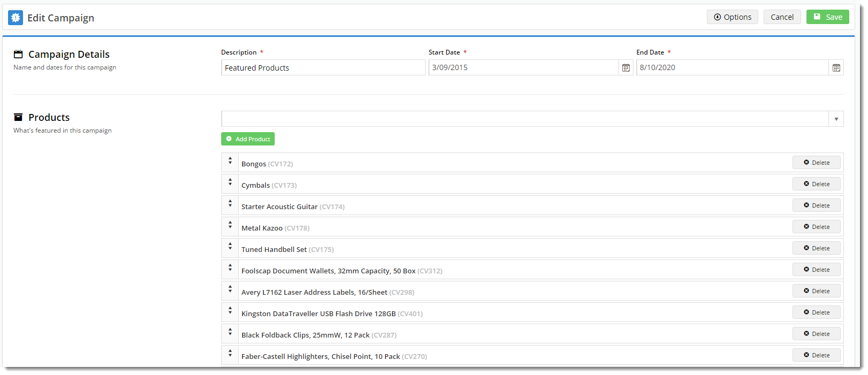Click the Start Date input field

pyautogui.click(x=524, y=67)
